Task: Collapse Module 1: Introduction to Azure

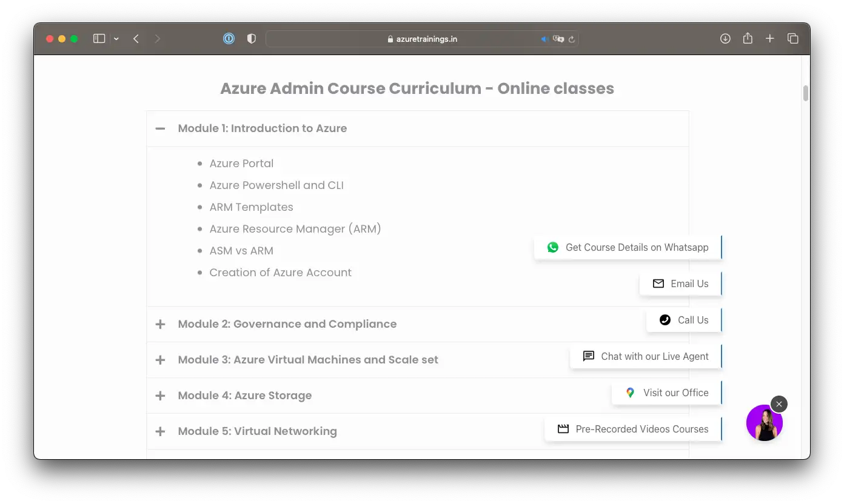Action: 160,128
